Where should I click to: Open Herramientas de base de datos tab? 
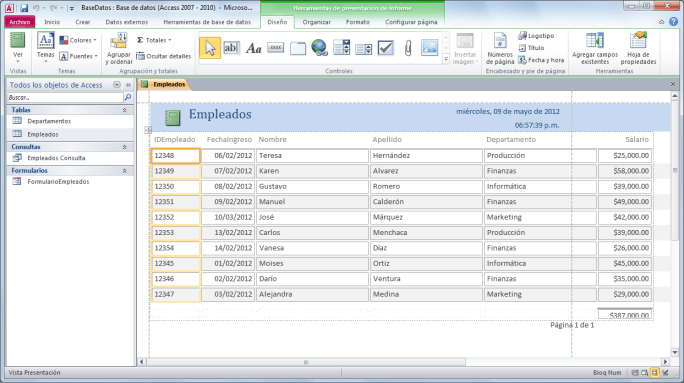207,22
